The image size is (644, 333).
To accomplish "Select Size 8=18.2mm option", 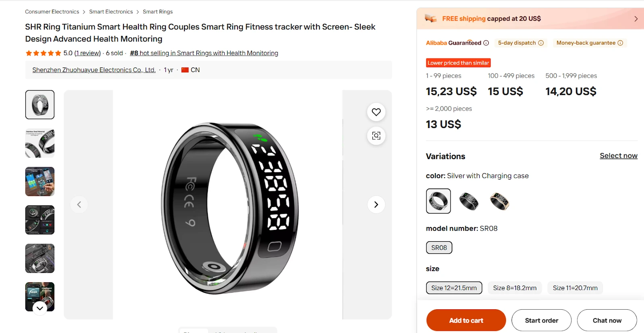I will coord(515,288).
